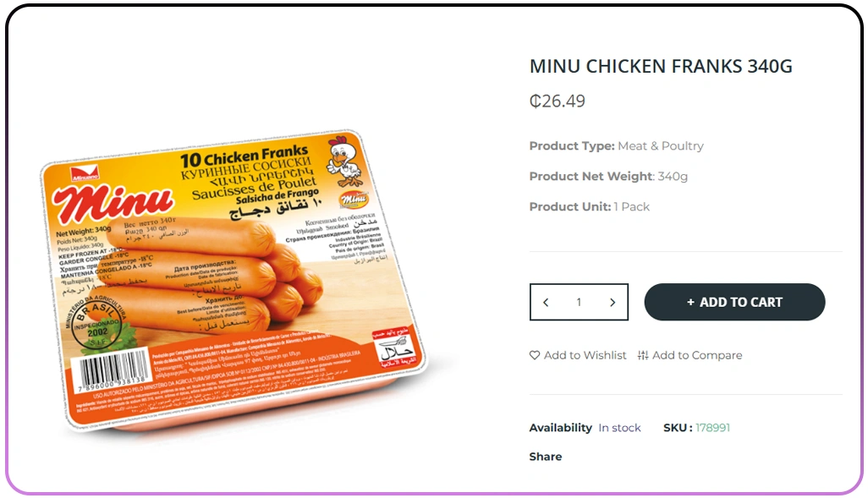Click the Brasil inspection seal on the package
The image size is (868, 498).
97,325
